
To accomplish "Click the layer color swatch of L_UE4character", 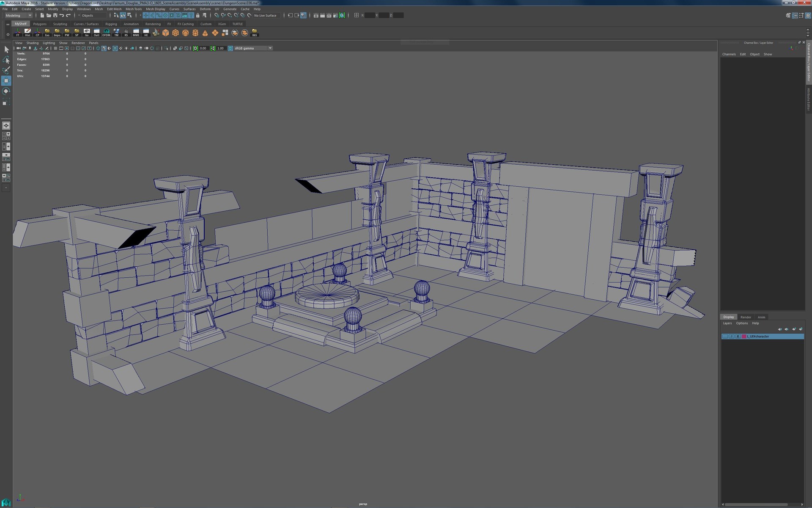I will (x=744, y=337).
